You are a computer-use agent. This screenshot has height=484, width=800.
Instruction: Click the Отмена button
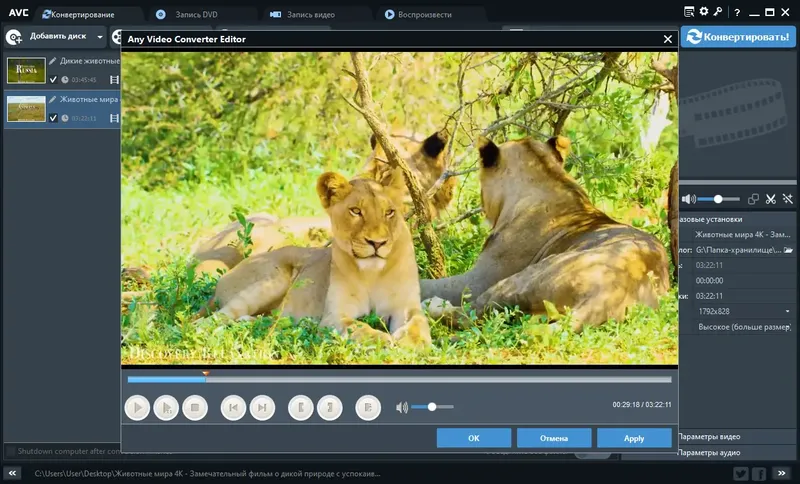click(x=554, y=438)
